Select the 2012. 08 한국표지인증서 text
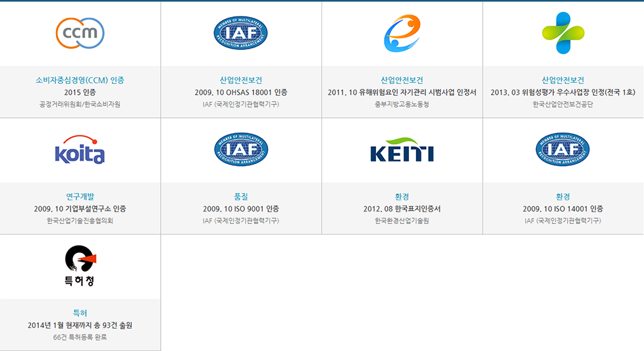This screenshot has width=644, height=351. 402,209
